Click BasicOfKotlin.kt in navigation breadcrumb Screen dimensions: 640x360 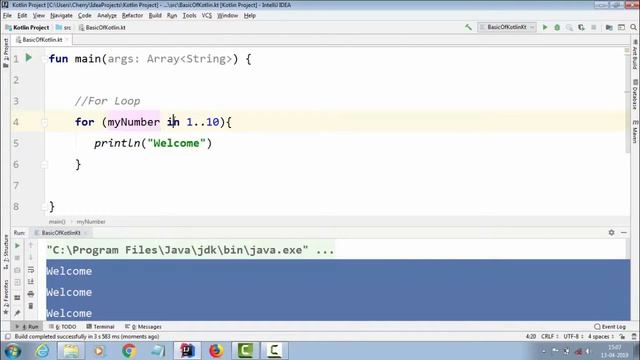point(102,27)
